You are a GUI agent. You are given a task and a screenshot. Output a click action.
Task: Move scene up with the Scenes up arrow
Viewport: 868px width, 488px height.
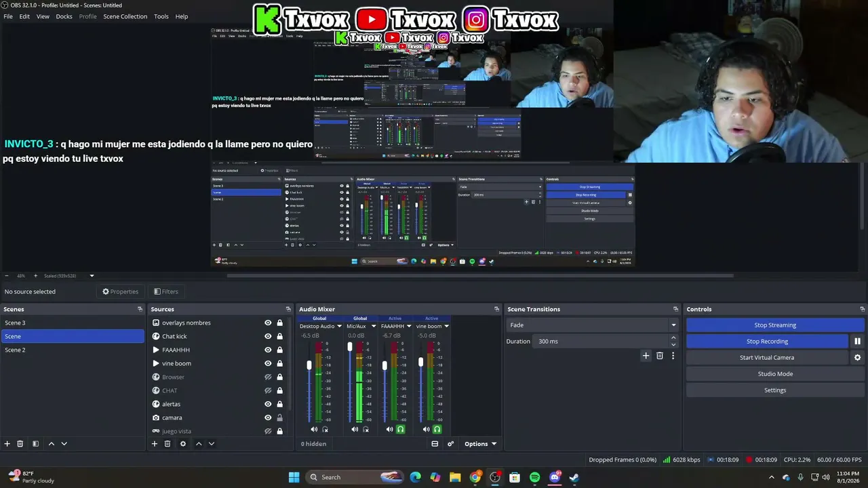(x=51, y=444)
